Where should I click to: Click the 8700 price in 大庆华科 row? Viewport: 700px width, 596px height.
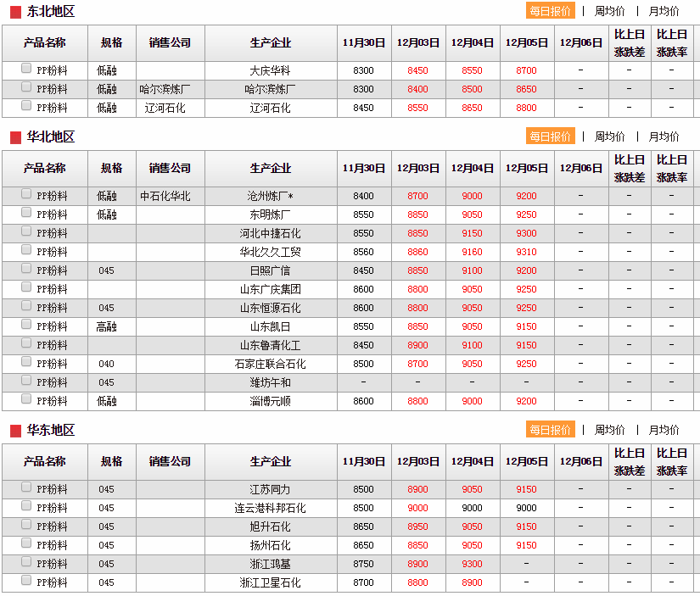pos(526,70)
